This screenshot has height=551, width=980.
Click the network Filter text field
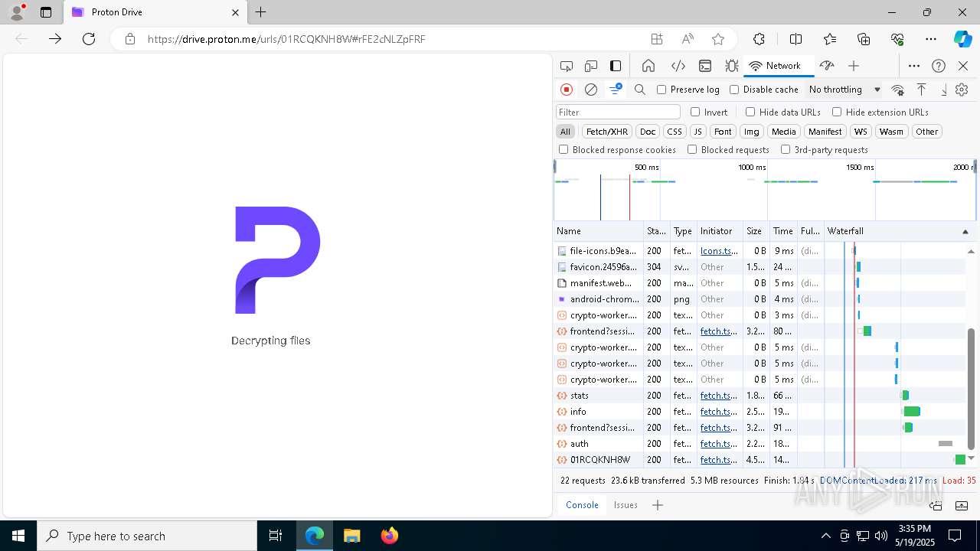point(618,112)
